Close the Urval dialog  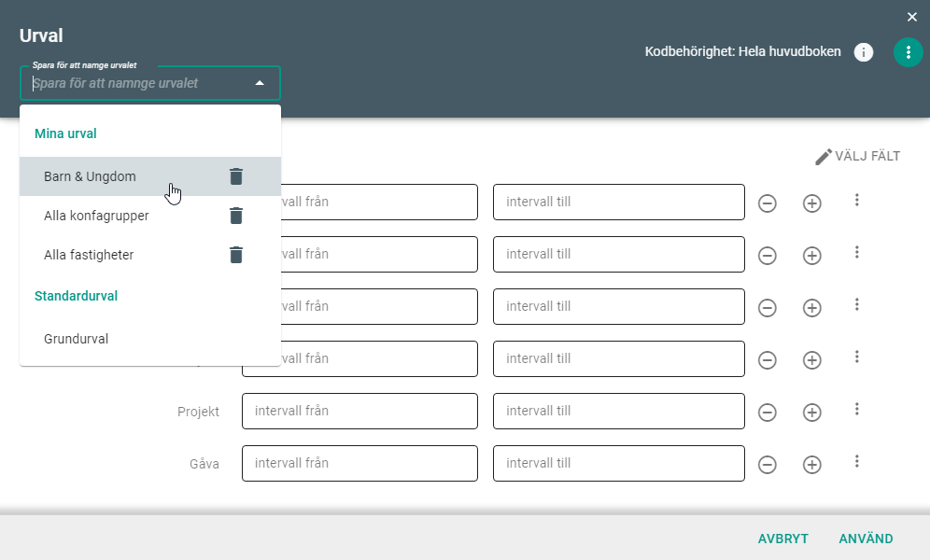[912, 17]
